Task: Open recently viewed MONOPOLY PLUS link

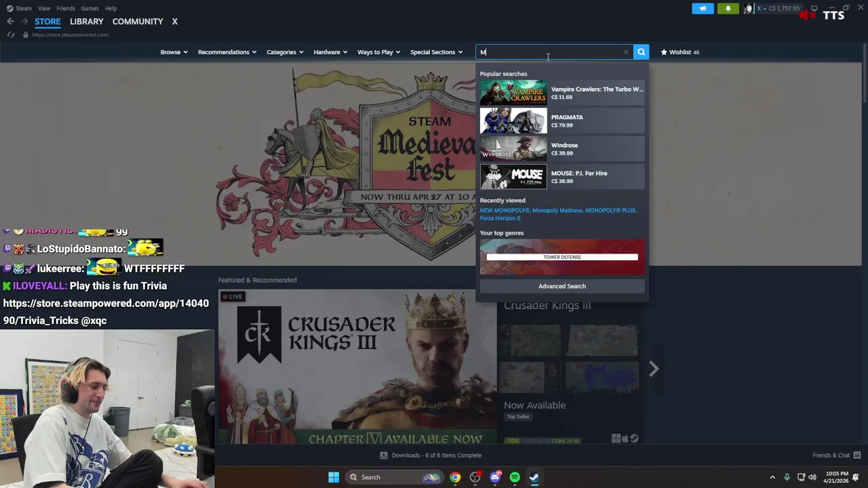Action: pyautogui.click(x=610, y=210)
